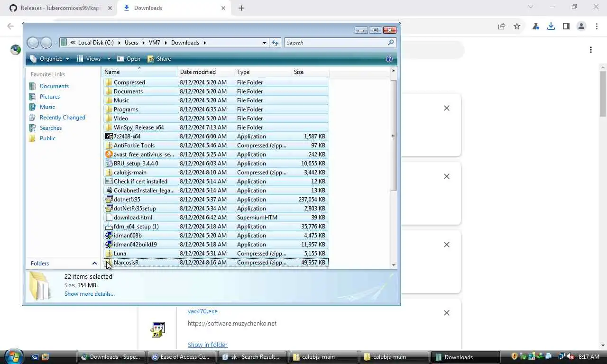Click the Forward navigation arrow in Explorer

(46, 43)
